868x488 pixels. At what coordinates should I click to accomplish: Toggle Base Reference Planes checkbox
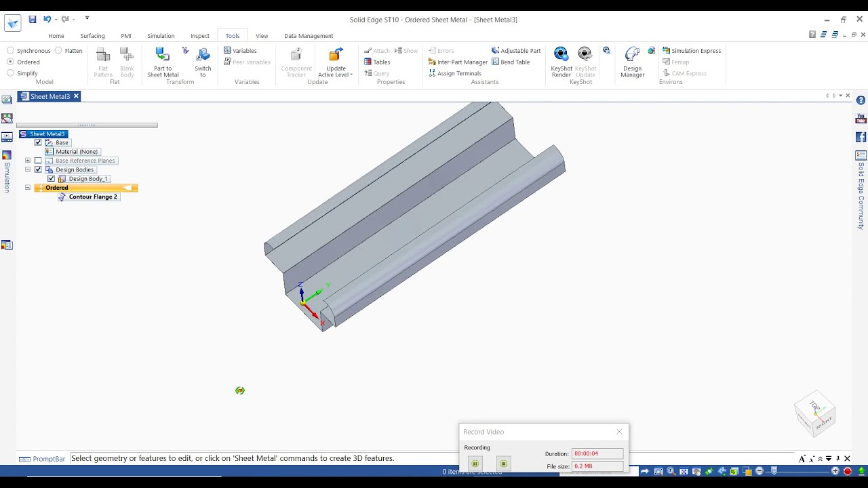[x=38, y=161]
